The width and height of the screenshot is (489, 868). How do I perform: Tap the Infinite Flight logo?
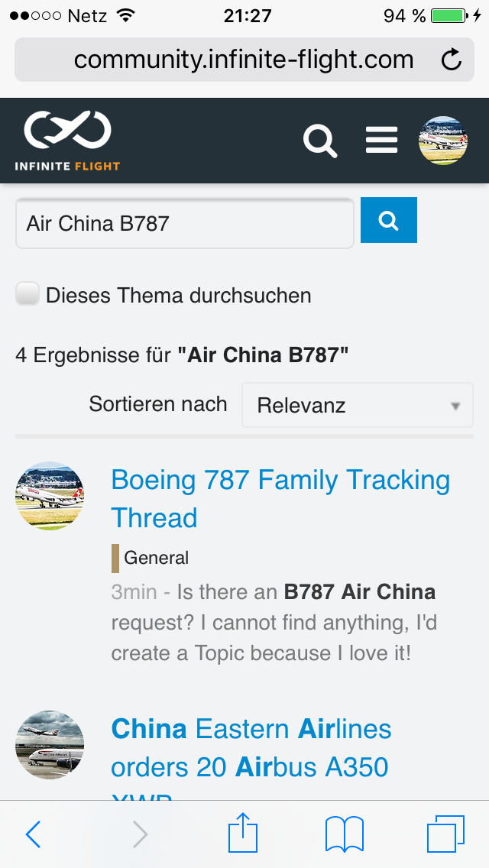(x=67, y=141)
